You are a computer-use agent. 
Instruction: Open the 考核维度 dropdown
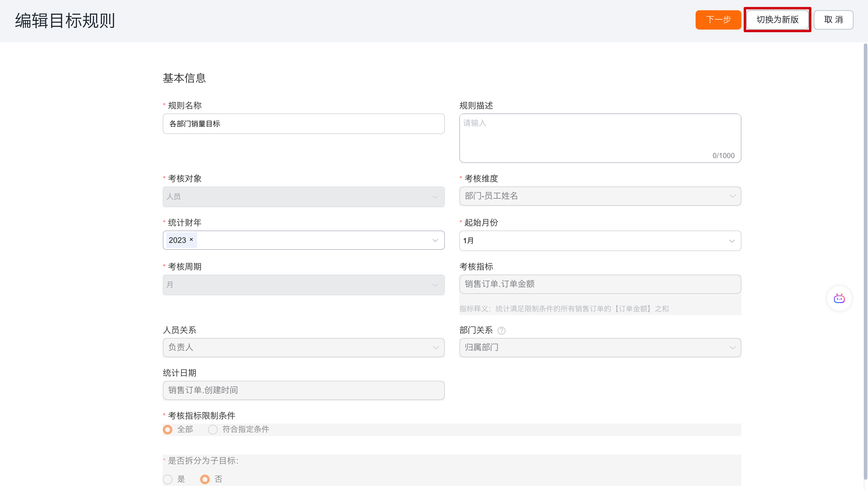tap(600, 196)
